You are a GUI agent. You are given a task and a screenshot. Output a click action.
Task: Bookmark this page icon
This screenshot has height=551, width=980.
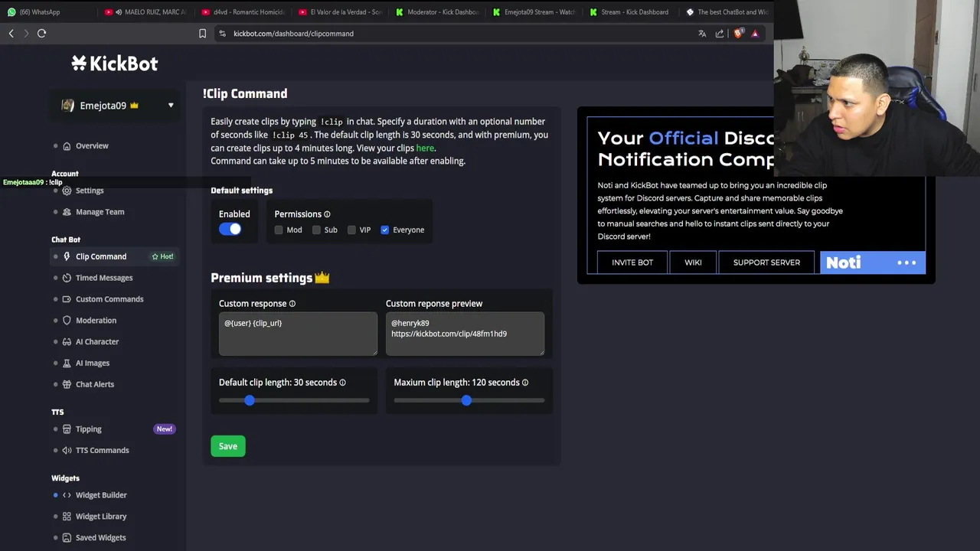click(202, 34)
